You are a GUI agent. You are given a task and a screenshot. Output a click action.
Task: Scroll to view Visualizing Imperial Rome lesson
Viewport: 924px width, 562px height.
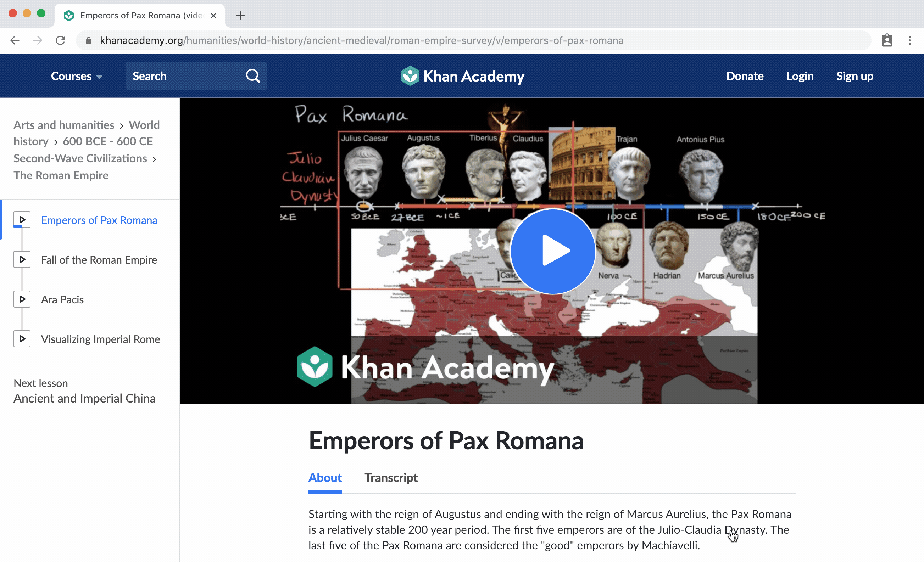pos(101,339)
